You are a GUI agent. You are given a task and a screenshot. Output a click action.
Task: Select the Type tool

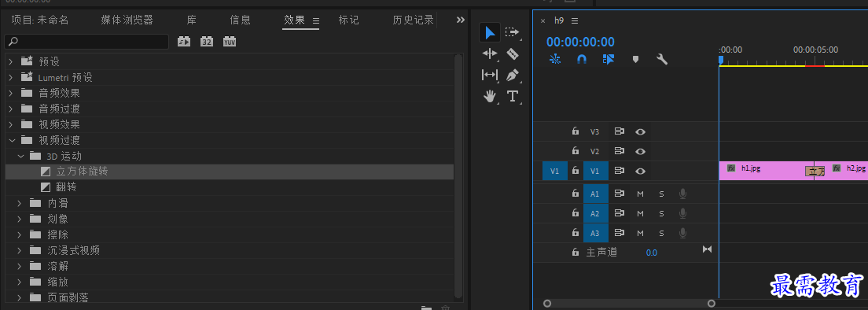513,96
